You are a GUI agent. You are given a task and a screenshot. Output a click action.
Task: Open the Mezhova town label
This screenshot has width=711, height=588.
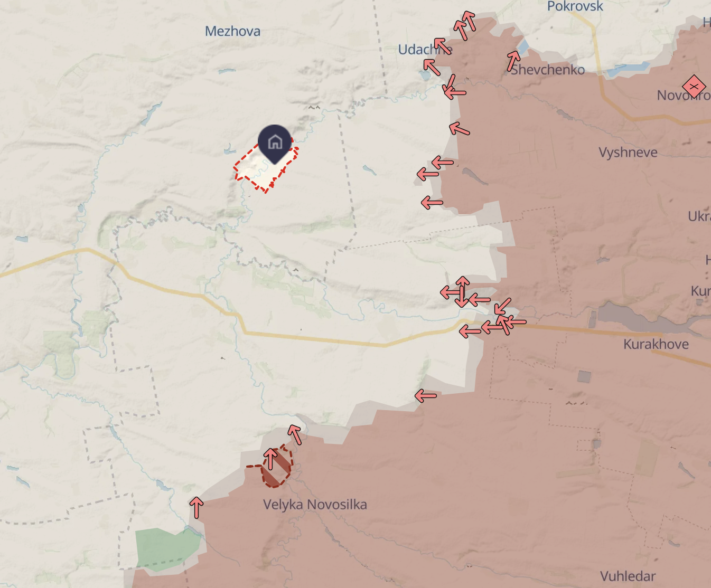click(x=232, y=31)
